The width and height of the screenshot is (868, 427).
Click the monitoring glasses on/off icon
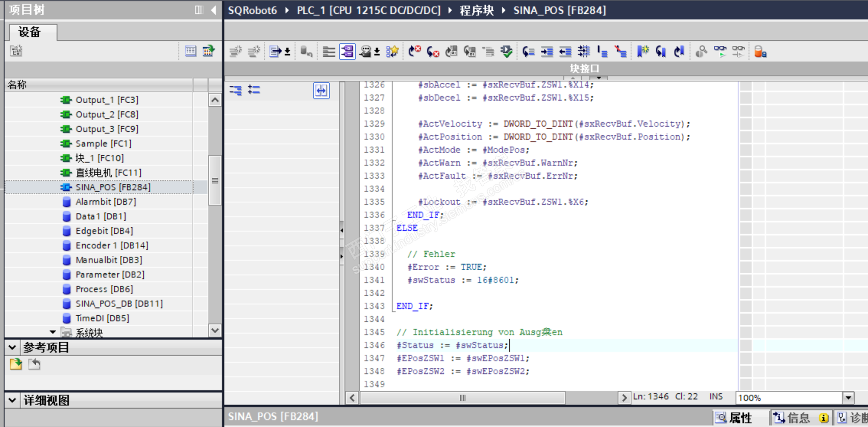(720, 52)
